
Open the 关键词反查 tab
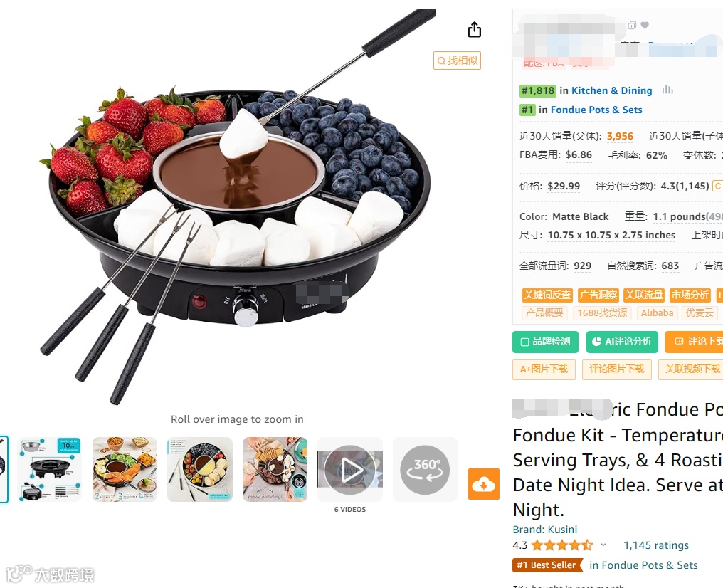point(547,295)
